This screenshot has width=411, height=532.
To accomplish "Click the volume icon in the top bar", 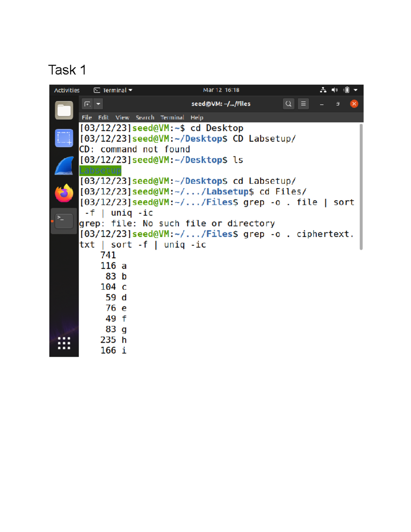I will [335, 90].
